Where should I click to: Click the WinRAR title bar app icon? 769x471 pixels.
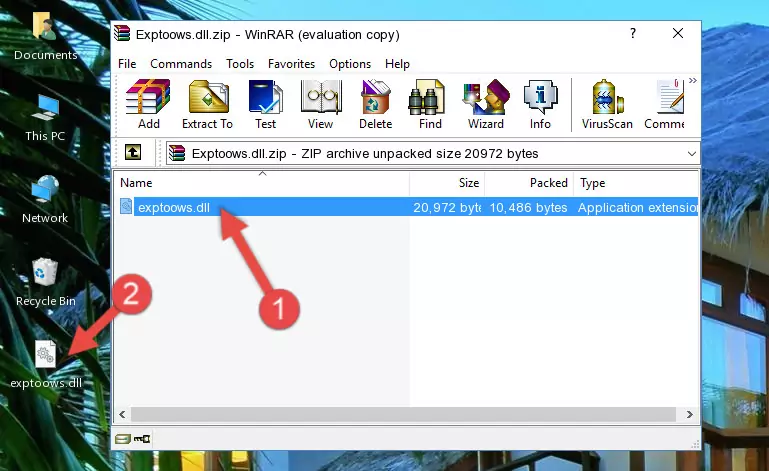click(122, 34)
